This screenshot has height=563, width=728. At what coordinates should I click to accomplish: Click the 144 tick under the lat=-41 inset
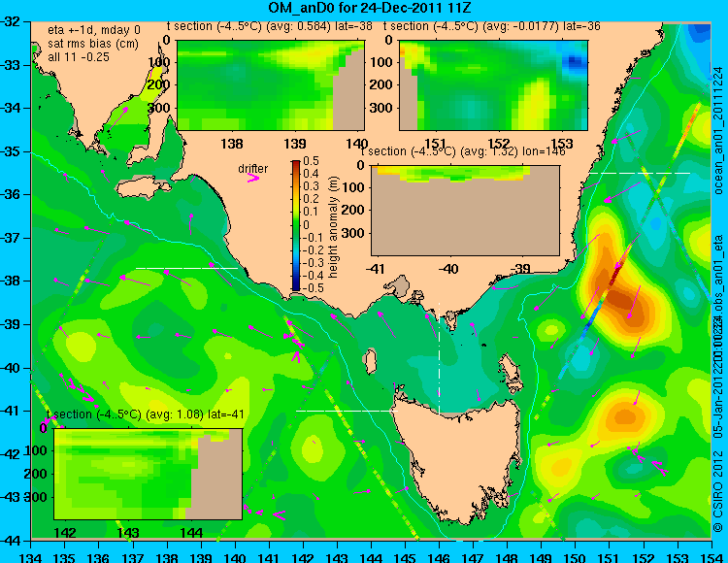tap(191, 533)
